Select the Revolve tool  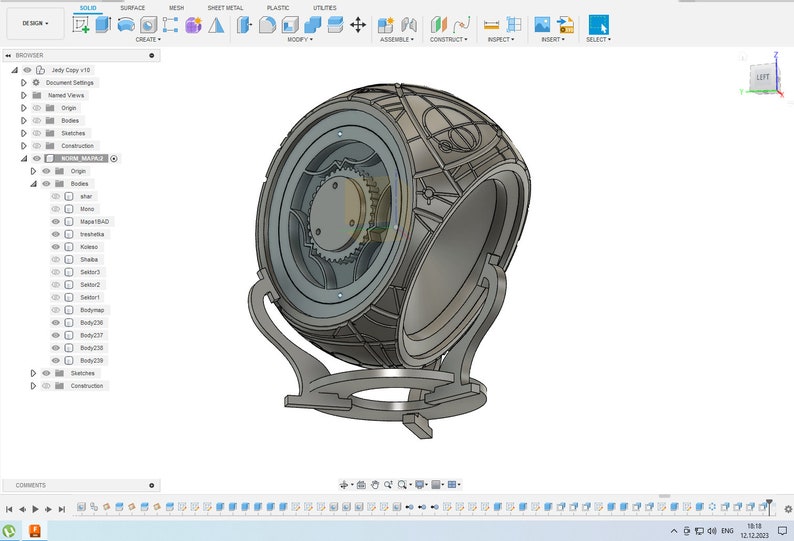(x=126, y=24)
